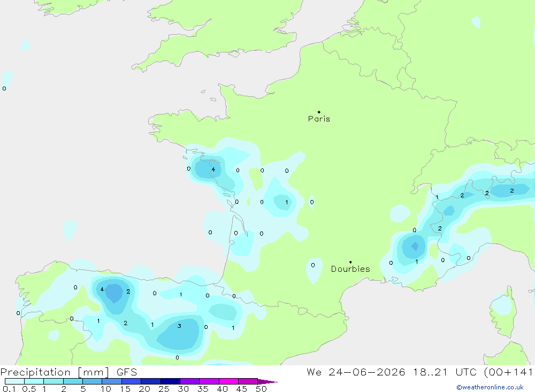This screenshot has width=535, height=392.
Task: Click the '20' legend value
Action: pyautogui.click(x=144, y=389)
